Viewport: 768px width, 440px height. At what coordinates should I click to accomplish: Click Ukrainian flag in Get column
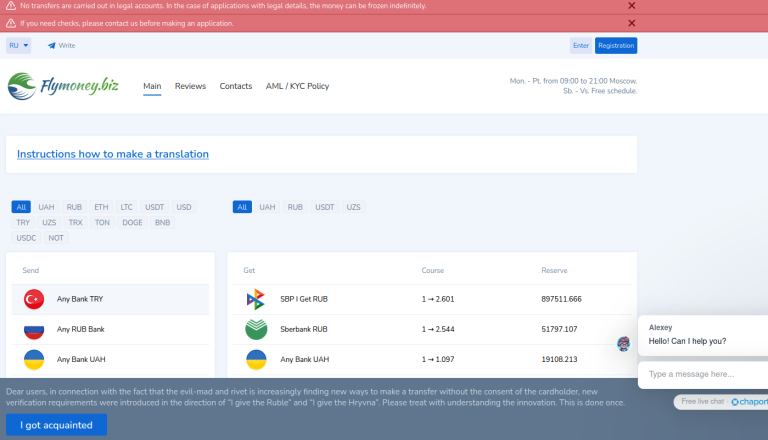(x=256, y=359)
